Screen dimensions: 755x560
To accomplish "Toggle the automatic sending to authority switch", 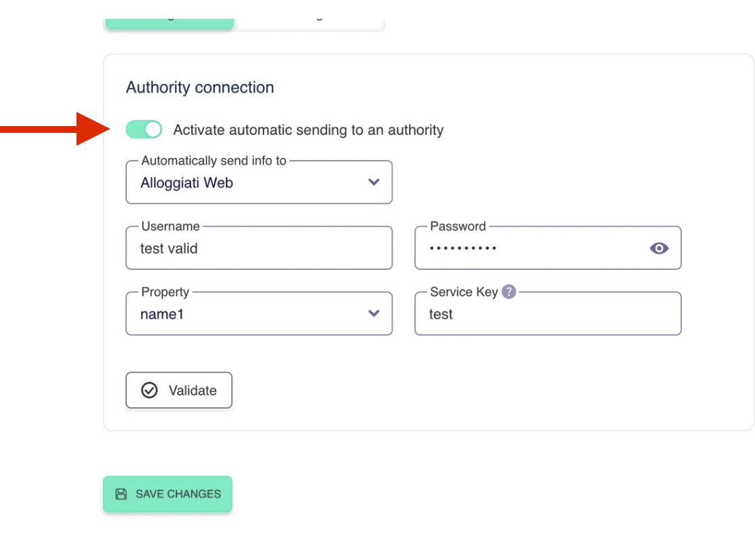I will click(144, 129).
